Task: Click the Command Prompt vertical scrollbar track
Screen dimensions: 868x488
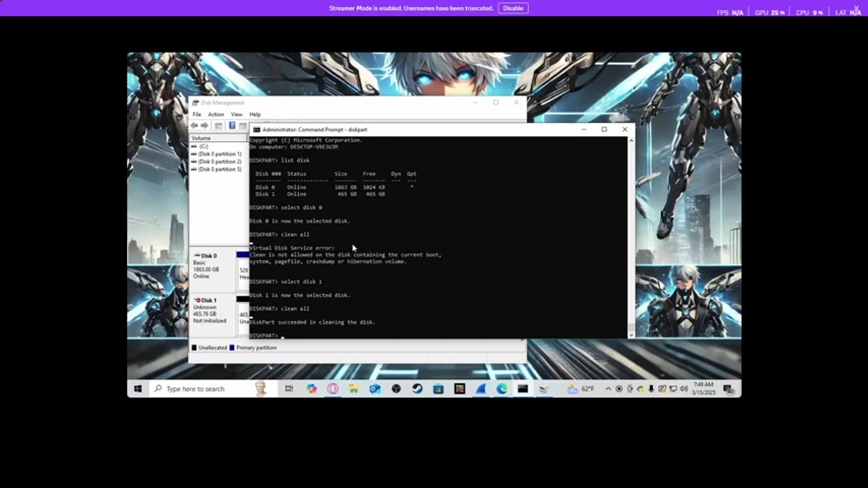Action: [631, 237]
